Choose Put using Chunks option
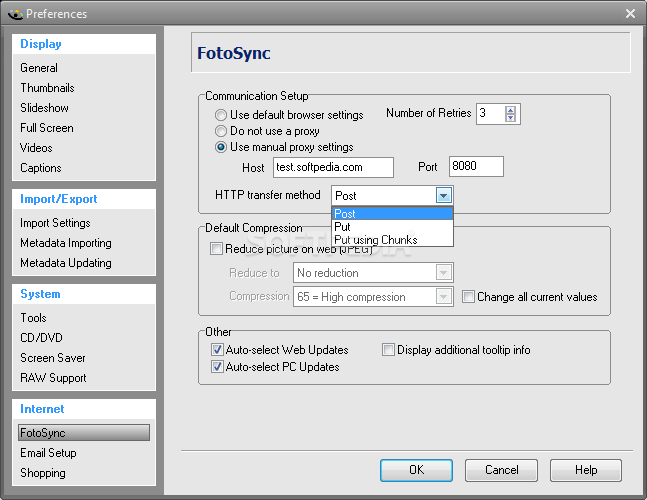647x500 pixels. click(x=392, y=240)
